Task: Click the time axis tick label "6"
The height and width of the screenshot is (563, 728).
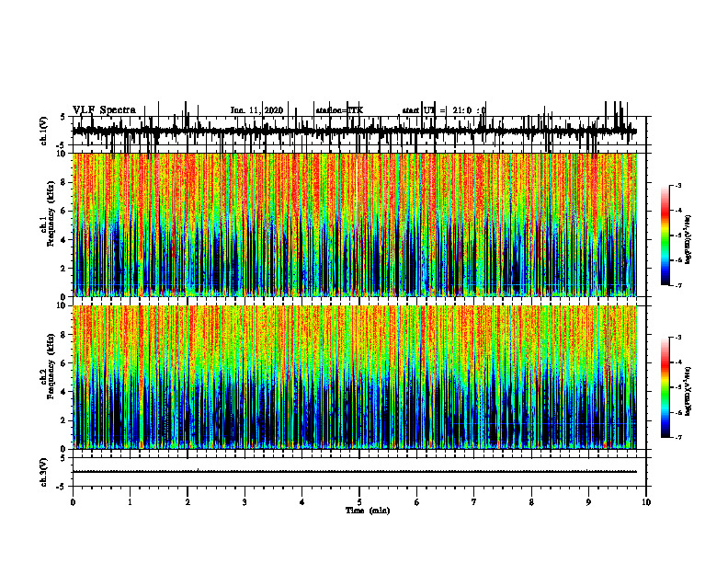Action: coord(417,502)
